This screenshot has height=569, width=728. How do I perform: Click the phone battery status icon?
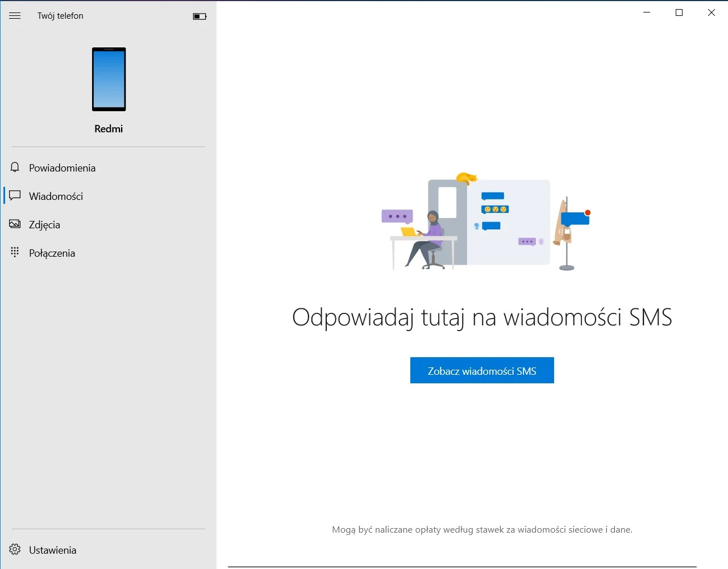pyautogui.click(x=199, y=16)
